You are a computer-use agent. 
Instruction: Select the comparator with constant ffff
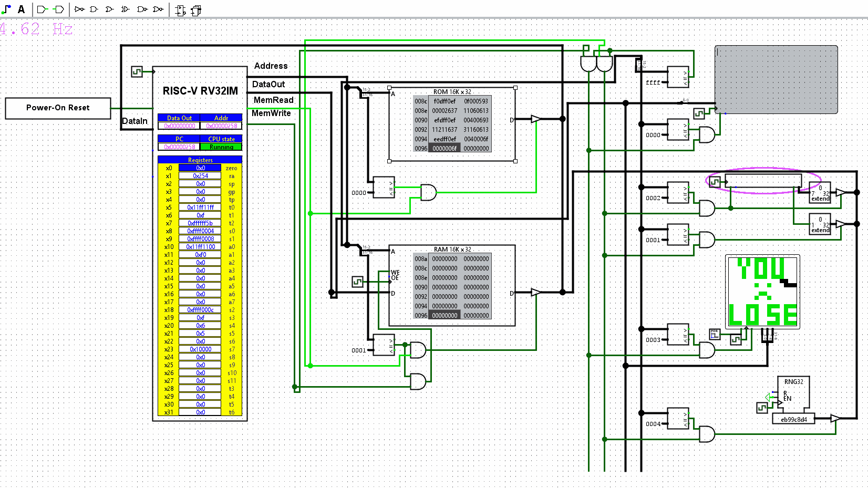(678, 77)
